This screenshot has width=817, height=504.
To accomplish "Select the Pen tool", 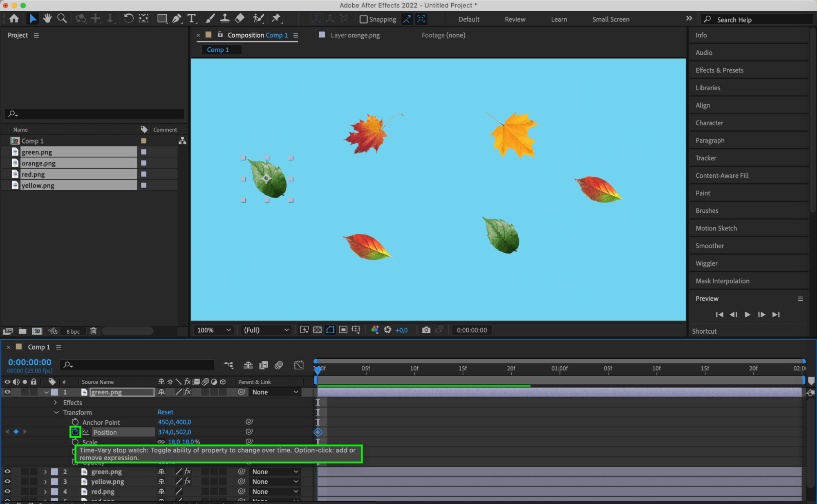I will point(177,18).
